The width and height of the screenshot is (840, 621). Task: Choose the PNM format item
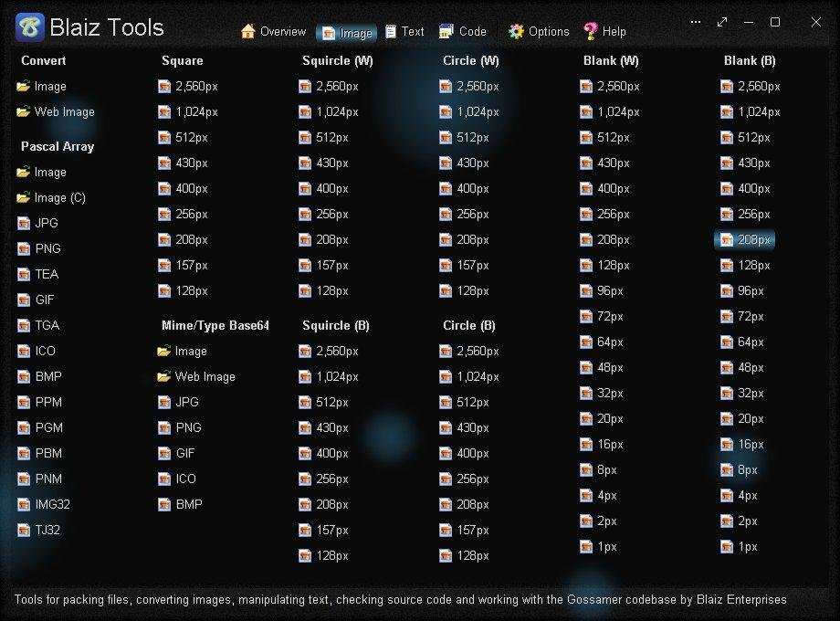click(x=39, y=479)
